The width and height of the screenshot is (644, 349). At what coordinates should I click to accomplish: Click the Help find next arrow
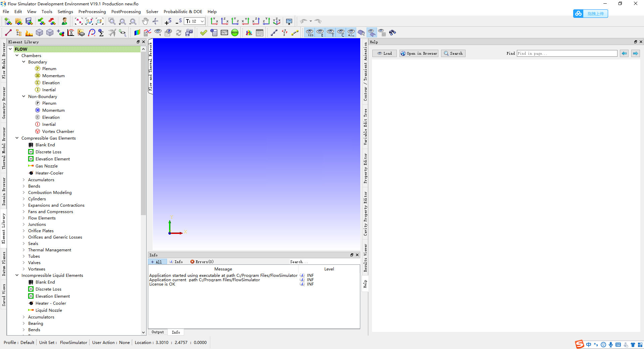pyautogui.click(x=636, y=53)
